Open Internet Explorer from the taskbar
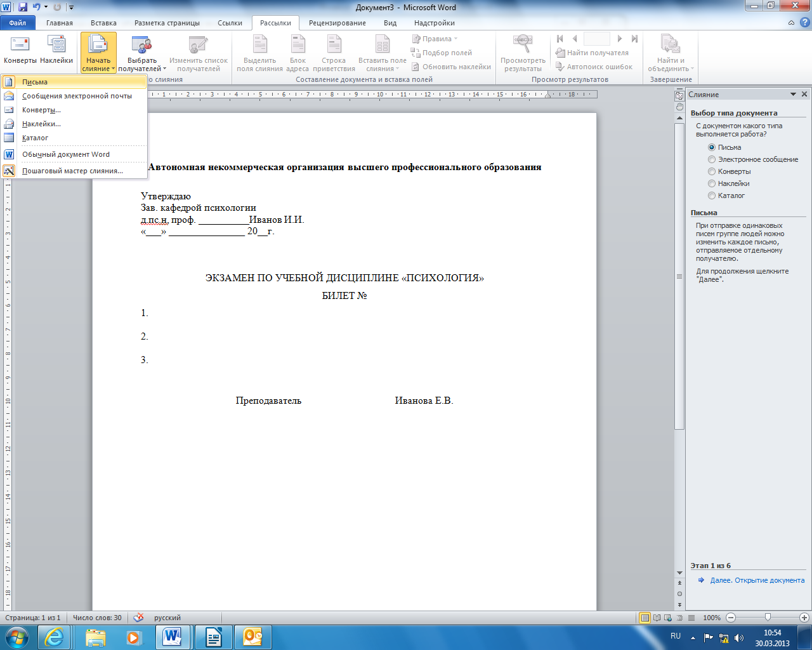This screenshot has height=650, width=812. 55,637
